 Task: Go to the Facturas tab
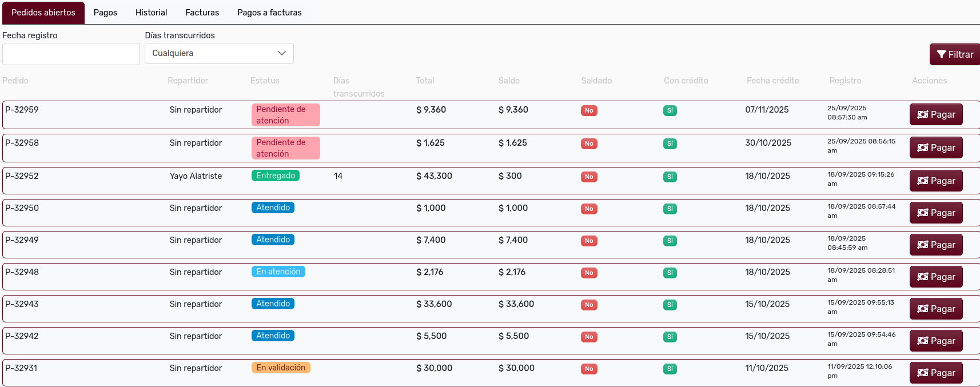click(x=202, y=13)
